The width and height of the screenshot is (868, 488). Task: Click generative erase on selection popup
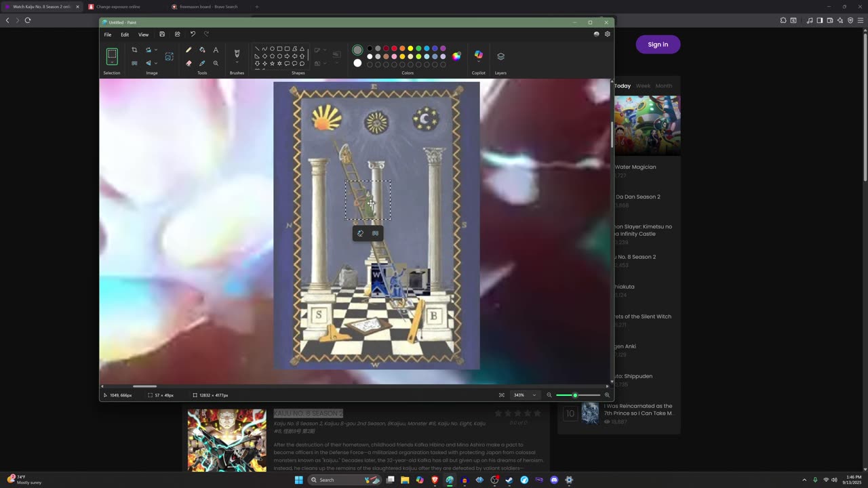(x=360, y=233)
